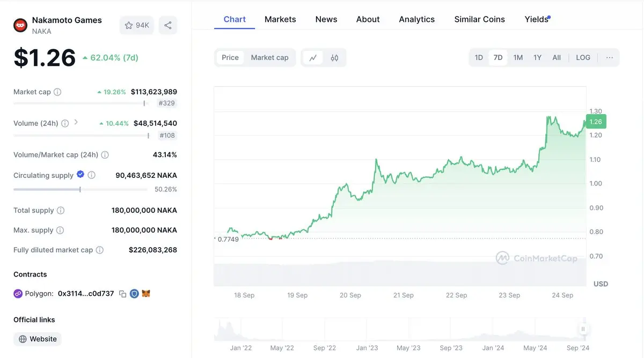Click the $48,514,540 volume value
The image size is (644, 358).
pyautogui.click(x=155, y=123)
